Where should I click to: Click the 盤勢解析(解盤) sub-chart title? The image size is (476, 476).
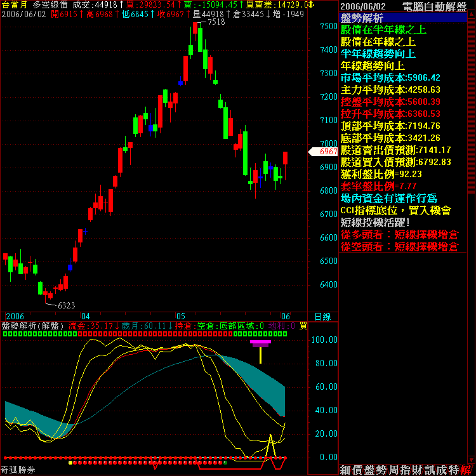[33, 326]
